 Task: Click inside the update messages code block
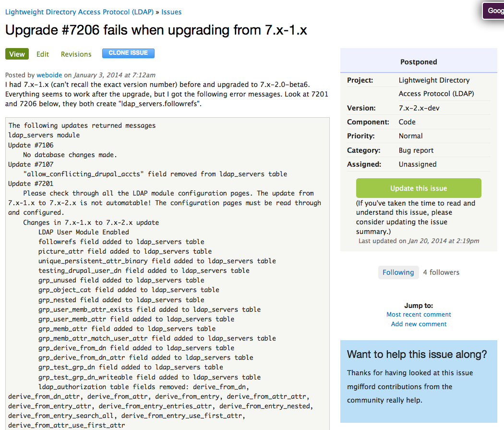click(x=168, y=269)
